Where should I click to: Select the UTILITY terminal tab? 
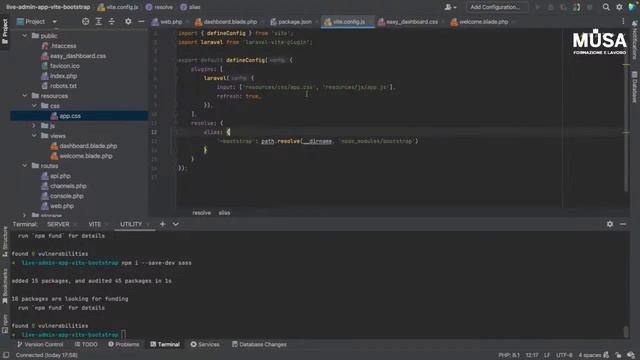point(131,224)
